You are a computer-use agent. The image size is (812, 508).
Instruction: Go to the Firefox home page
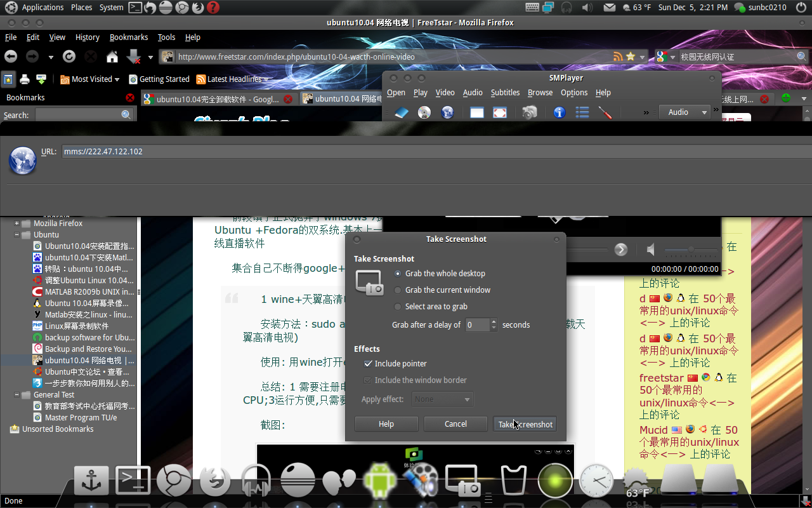click(112, 57)
